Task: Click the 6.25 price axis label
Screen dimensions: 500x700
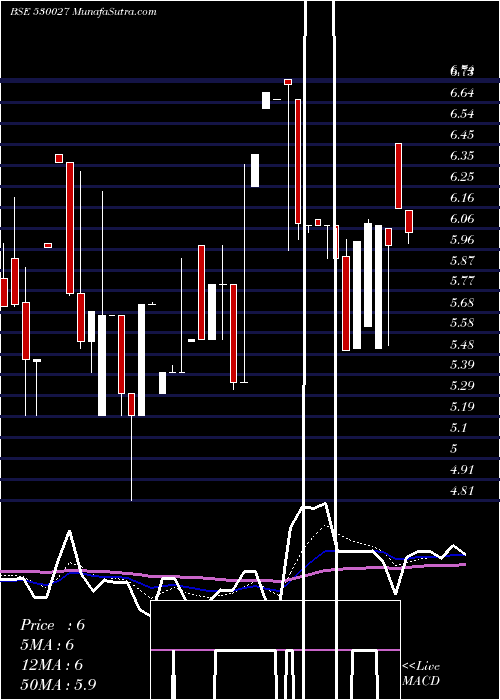Action: [462, 177]
